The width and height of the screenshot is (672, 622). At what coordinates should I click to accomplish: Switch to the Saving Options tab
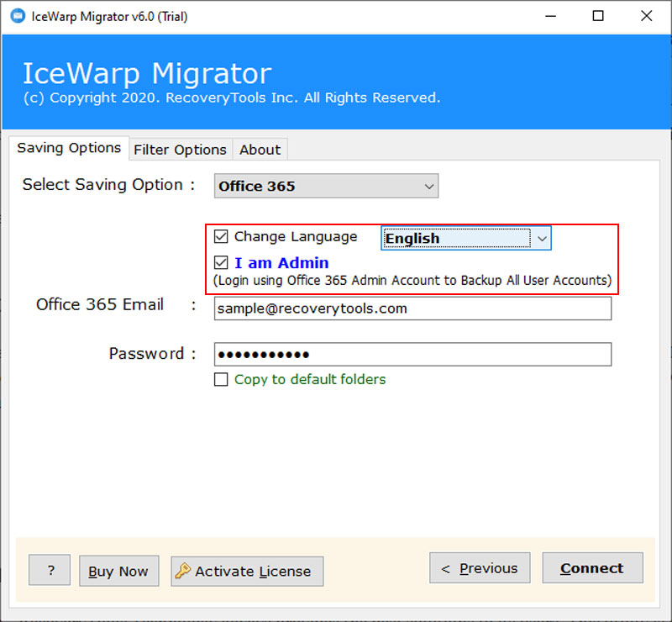coord(69,148)
